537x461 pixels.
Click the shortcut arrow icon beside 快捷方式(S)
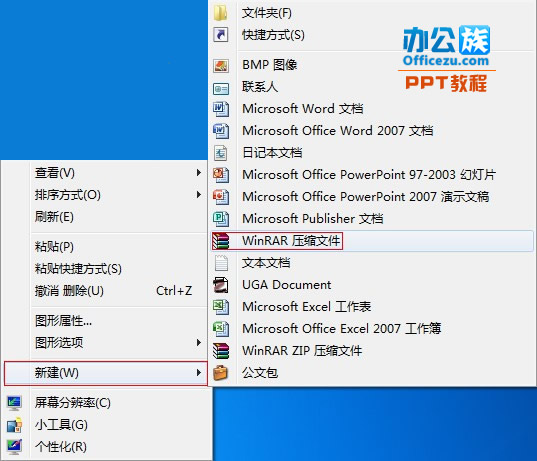pos(221,35)
